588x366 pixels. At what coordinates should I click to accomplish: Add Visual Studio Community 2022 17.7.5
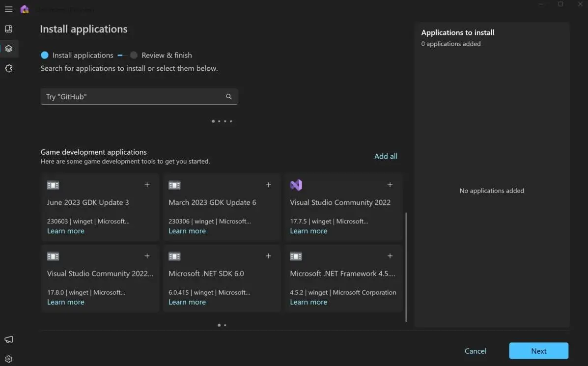coord(390,185)
